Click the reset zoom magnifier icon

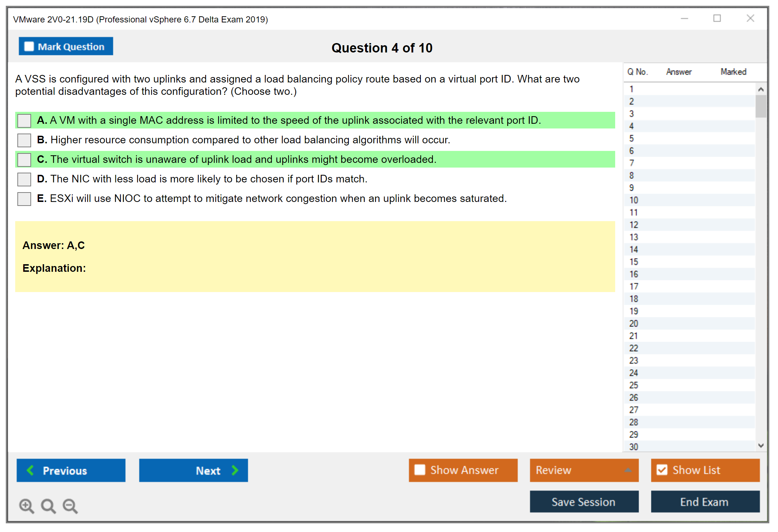click(48, 506)
